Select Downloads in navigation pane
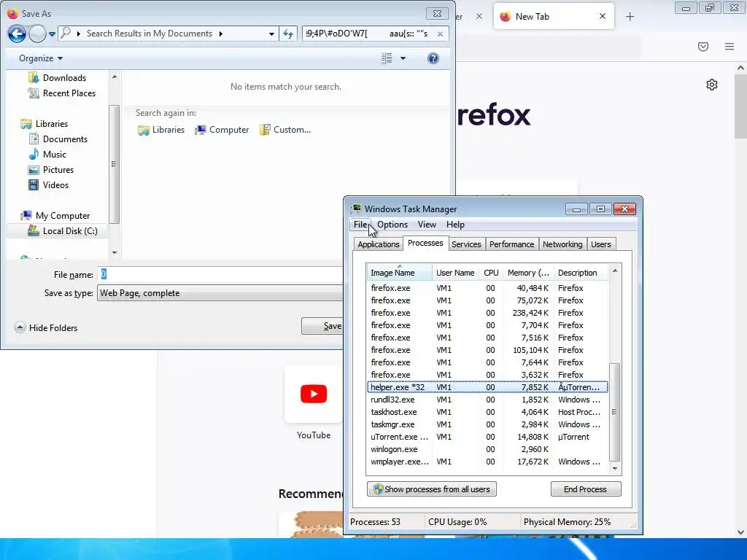This screenshot has height=560, width=747. pyautogui.click(x=64, y=77)
